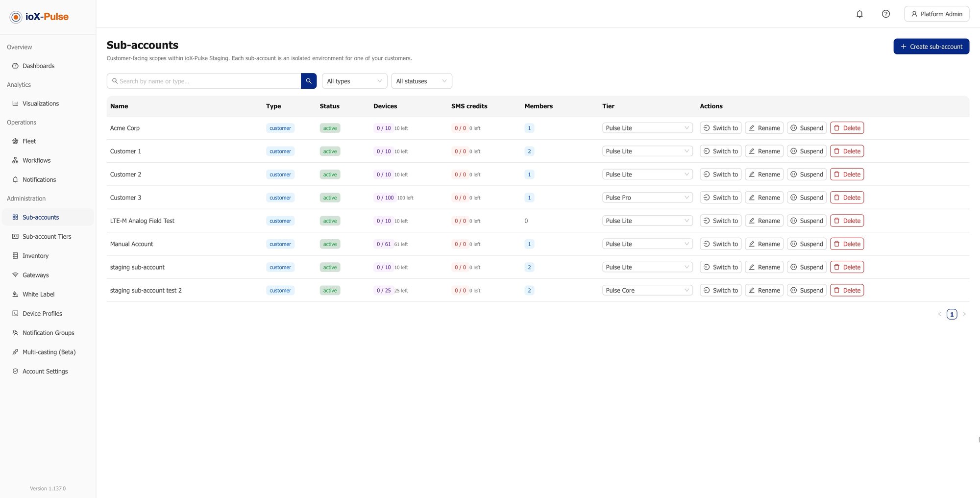Click Manual Account's 0 / 61 devices badge
This screenshot has height=498, width=980.
(384, 244)
